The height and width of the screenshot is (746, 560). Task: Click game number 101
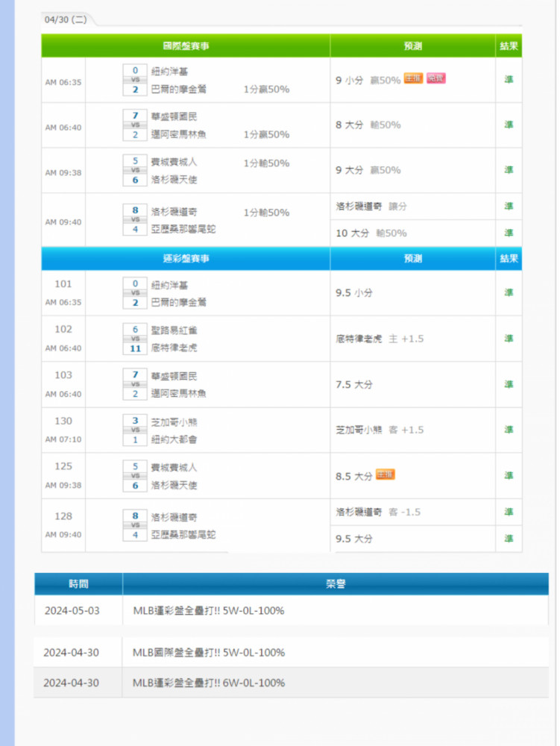[63, 284]
